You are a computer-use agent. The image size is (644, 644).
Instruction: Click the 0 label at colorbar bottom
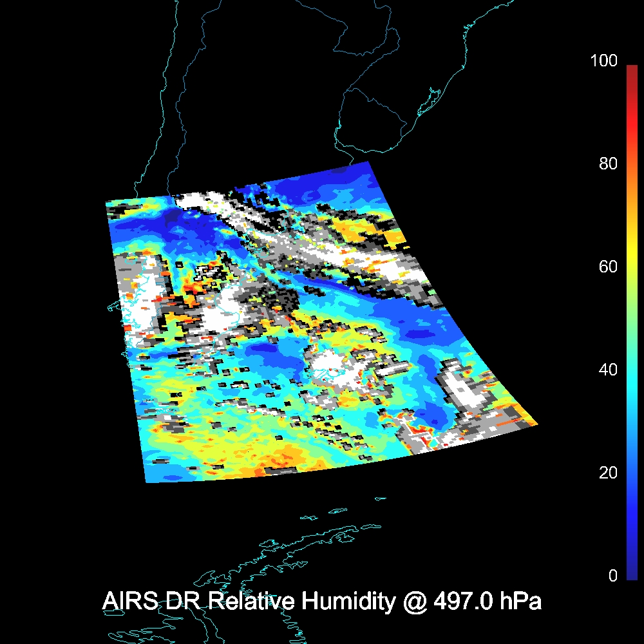(612, 576)
